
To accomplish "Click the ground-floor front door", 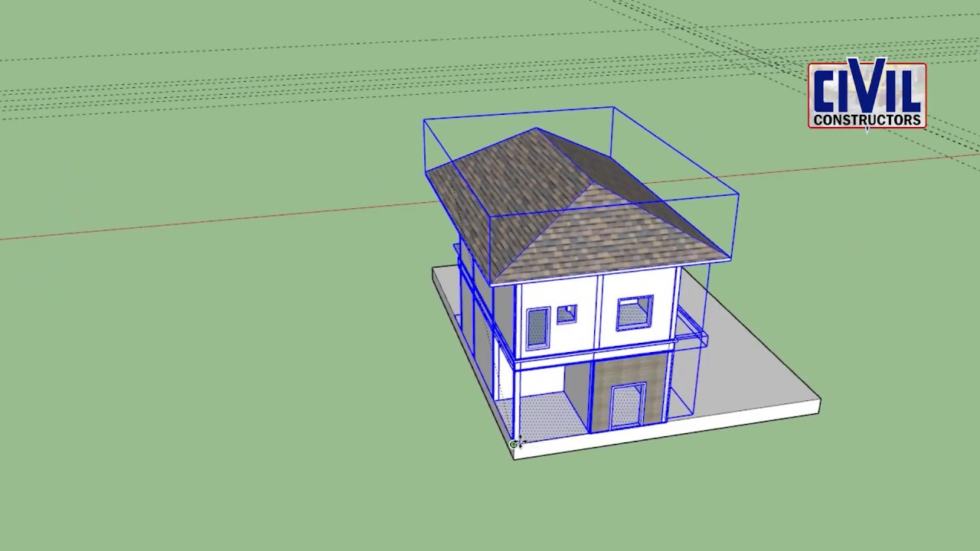I will click(x=627, y=406).
